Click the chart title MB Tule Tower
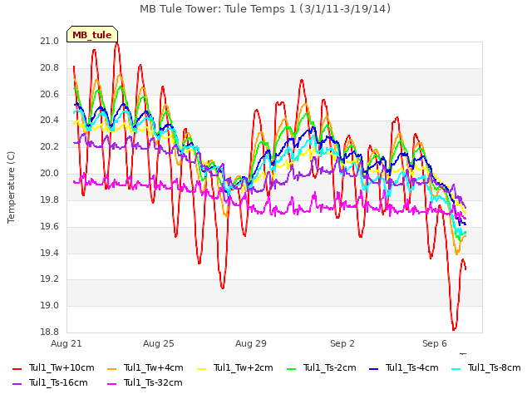This screenshot has height=399, width=532. (265, 9)
